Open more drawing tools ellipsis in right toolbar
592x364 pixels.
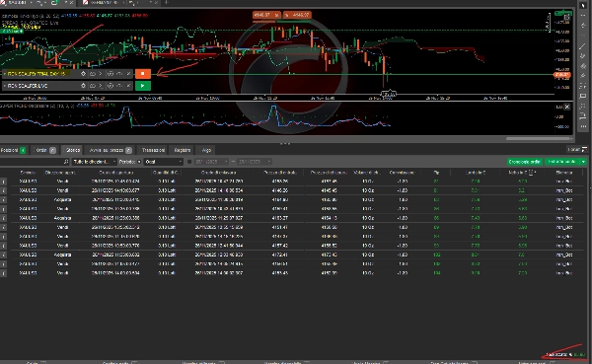(583, 126)
